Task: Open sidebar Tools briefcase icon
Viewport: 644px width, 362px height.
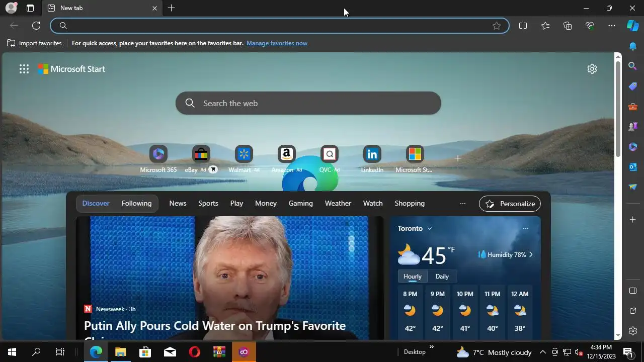Action: tap(633, 107)
